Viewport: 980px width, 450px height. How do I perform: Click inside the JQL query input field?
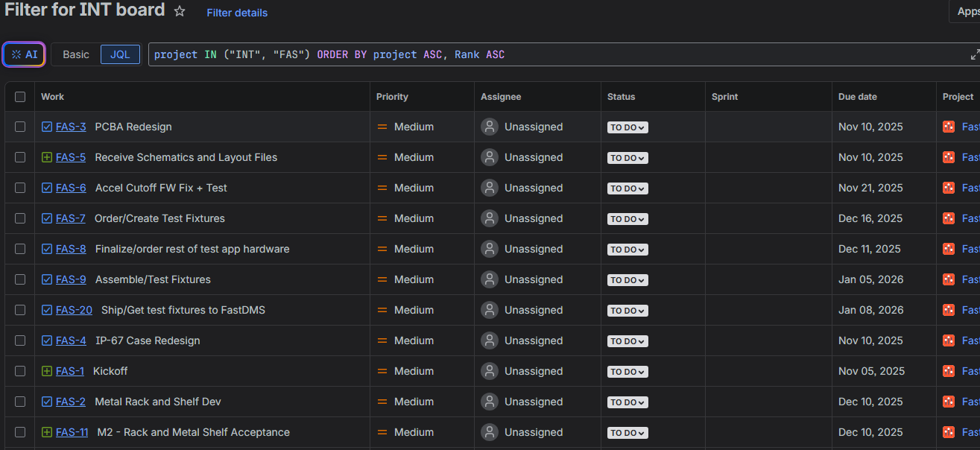559,54
